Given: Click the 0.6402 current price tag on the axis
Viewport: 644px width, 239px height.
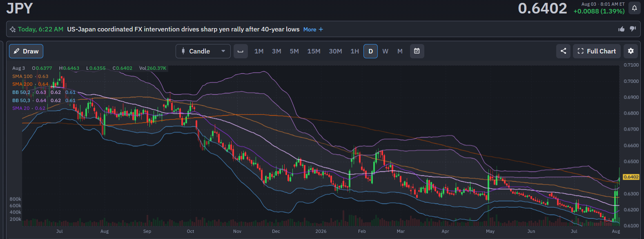Looking at the screenshot, I should coord(631,177).
